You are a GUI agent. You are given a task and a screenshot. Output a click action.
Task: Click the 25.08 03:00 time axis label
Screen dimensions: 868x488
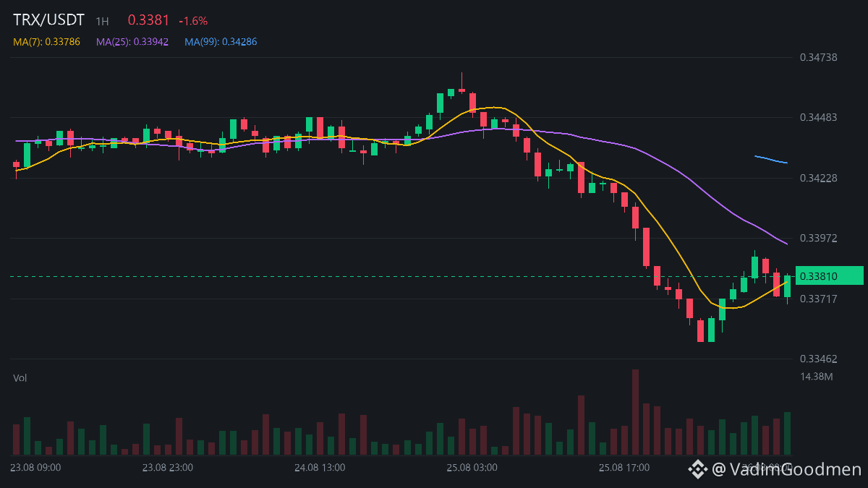(x=472, y=468)
